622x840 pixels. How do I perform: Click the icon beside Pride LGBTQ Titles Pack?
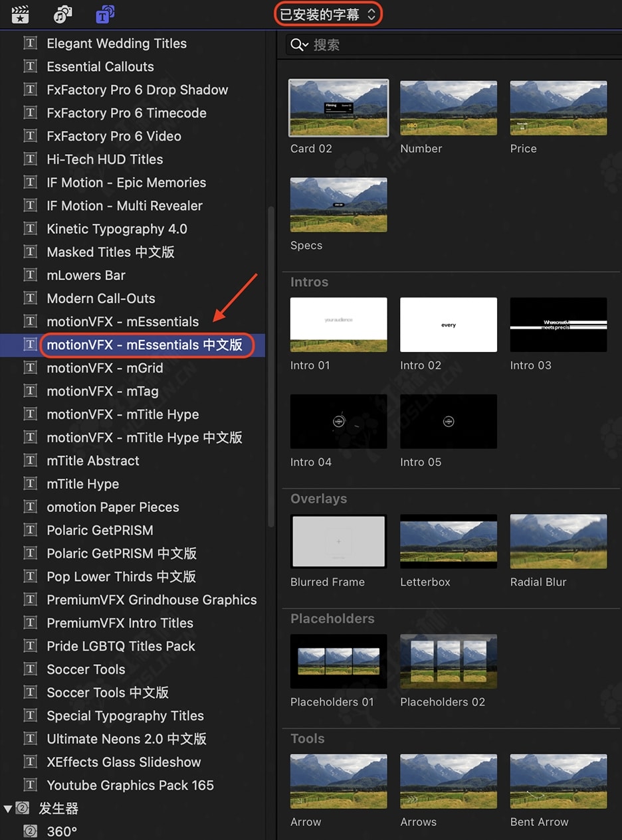pyautogui.click(x=30, y=646)
